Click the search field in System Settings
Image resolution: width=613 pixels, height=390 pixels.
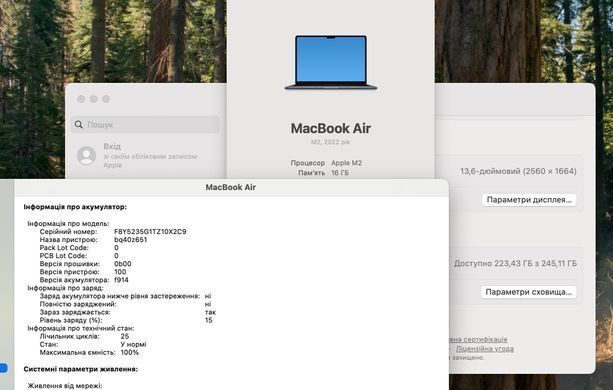coord(145,125)
